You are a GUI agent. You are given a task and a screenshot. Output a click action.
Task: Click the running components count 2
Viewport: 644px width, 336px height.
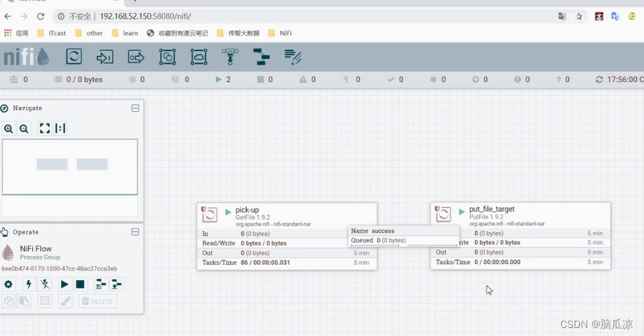coord(228,79)
